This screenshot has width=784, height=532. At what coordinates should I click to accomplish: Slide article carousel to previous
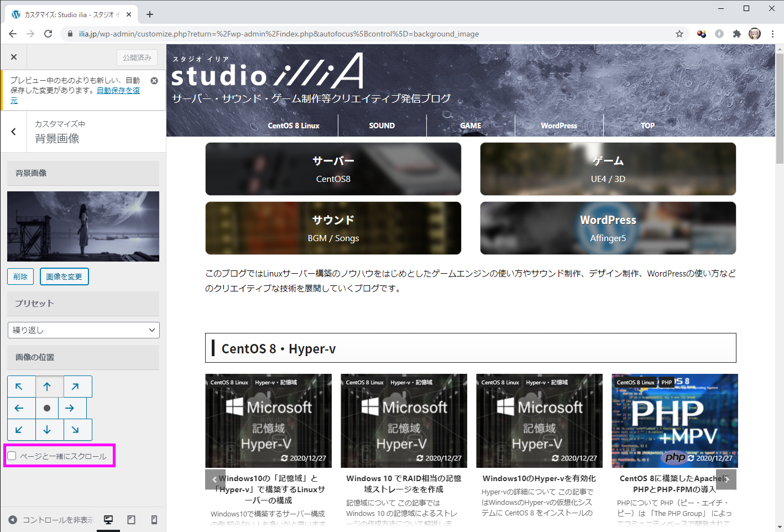(x=215, y=479)
